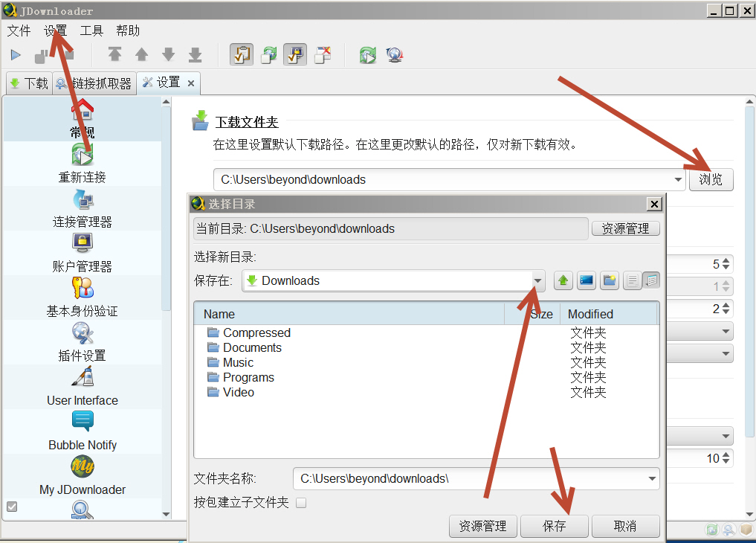Enable the 按包建立子文件夹 checkbox
This screenshot has height=543, width=756.
(x=301, y=503)
